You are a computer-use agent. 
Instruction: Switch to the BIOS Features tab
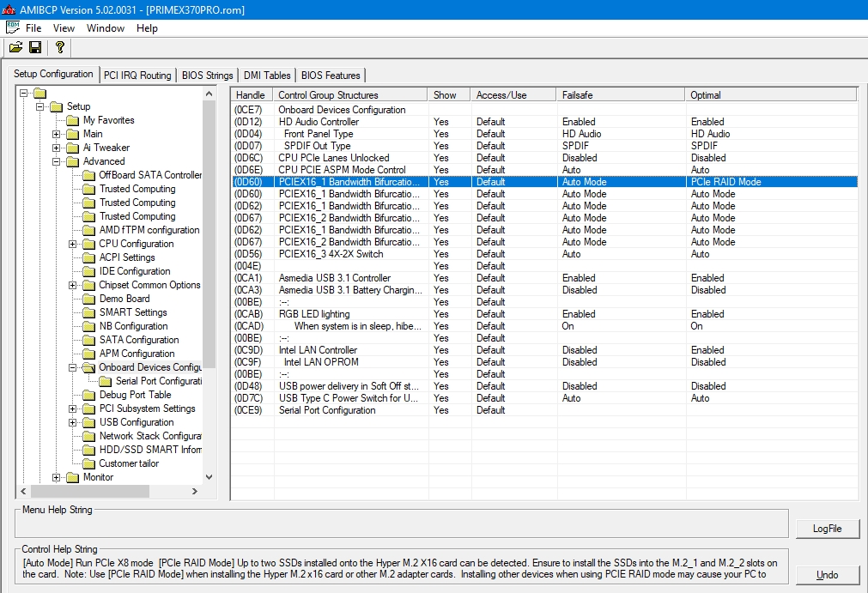point(331,76)
